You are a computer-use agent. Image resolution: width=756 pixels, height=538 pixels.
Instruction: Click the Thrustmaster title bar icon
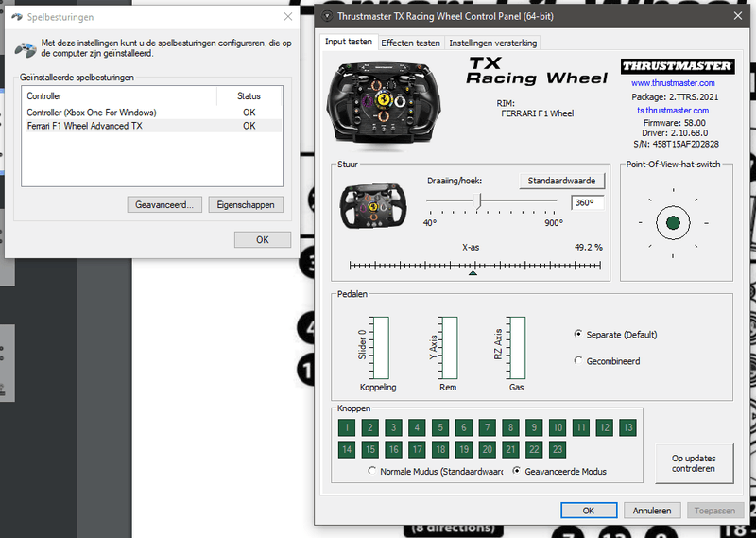click(327, 16)
